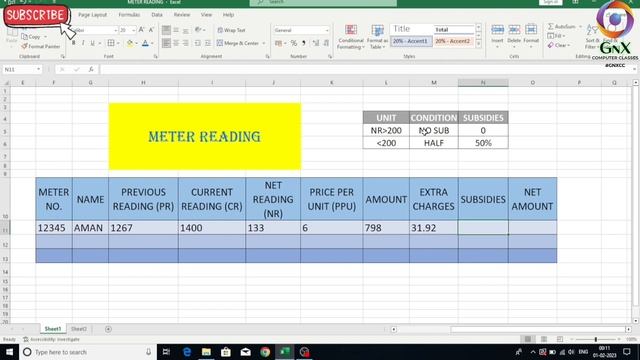640x360 pixels.
Task: Switch to Page Layout view icon
Action: pyautogui.click(x=544, y=339)
